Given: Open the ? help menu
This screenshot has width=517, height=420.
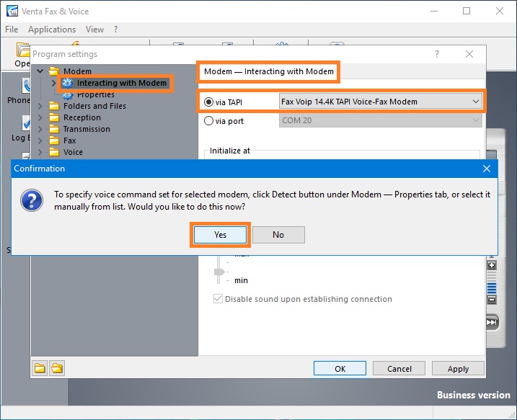Looking at the screenshot, I should click(115, 30).
